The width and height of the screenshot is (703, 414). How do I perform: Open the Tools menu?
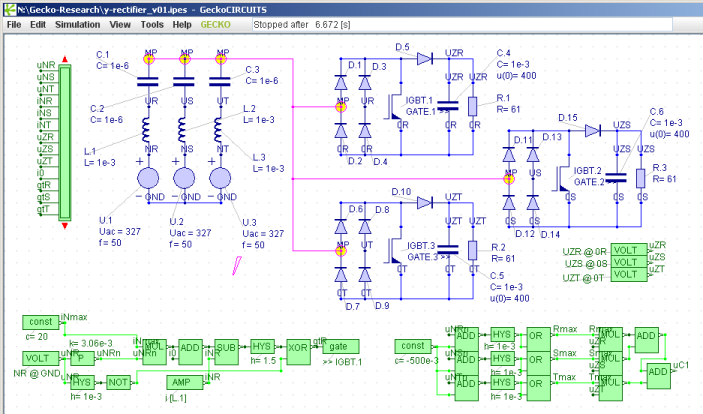[152, 23]
